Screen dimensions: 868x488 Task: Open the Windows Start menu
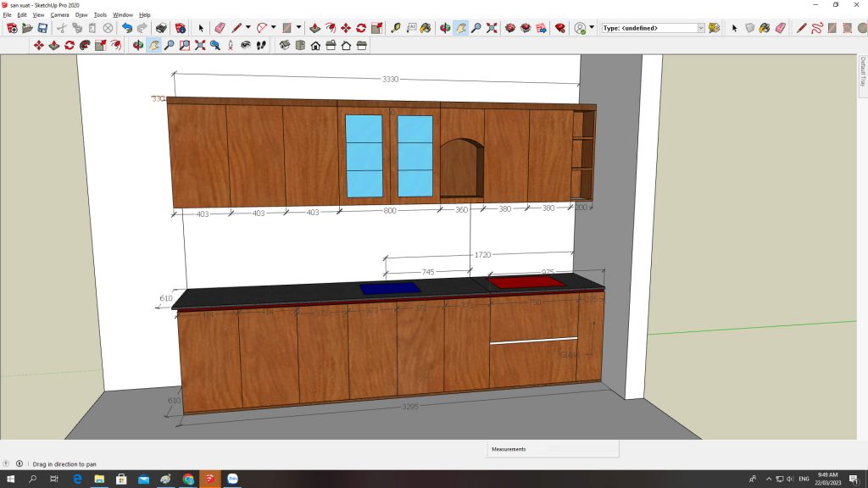pos(10,479)
